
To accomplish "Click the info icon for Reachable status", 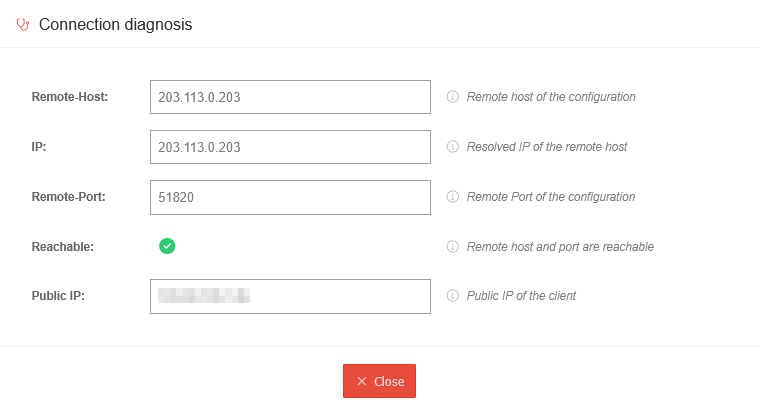I will 452,246.
